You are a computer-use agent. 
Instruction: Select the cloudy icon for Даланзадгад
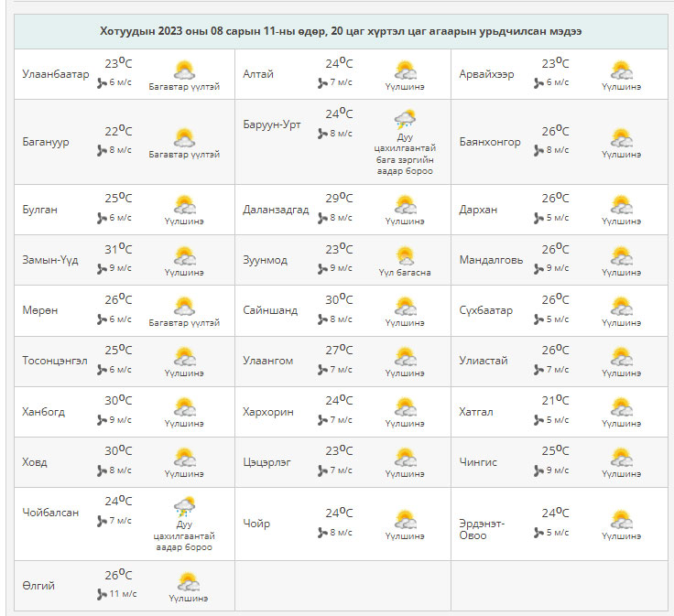coord(404,205)
